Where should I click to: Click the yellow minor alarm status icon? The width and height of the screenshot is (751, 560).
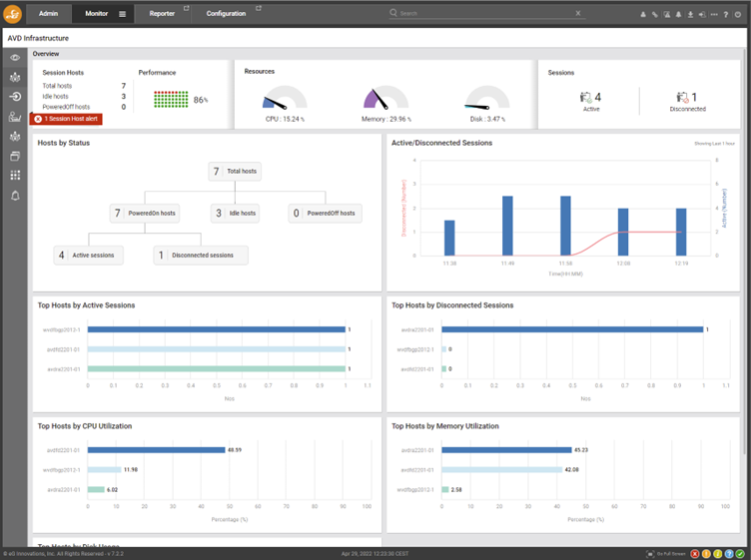pyautogui.click(x=717, y=554)
